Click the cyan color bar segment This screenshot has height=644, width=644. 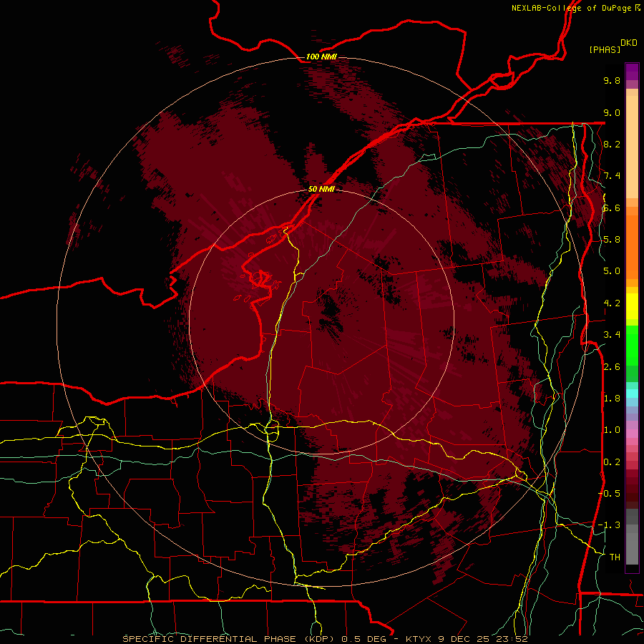click(x=632, y=394)
